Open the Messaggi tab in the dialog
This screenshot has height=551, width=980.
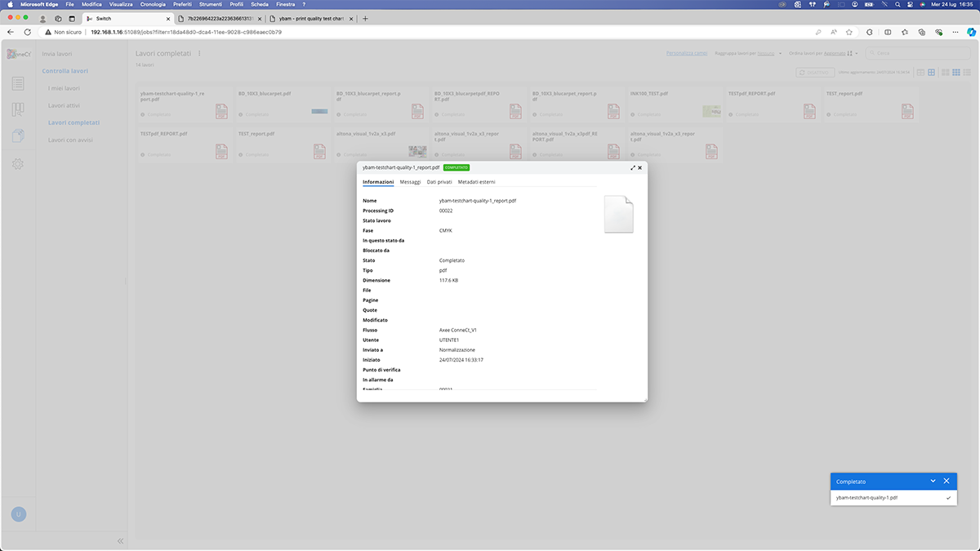tap(410, 182)
